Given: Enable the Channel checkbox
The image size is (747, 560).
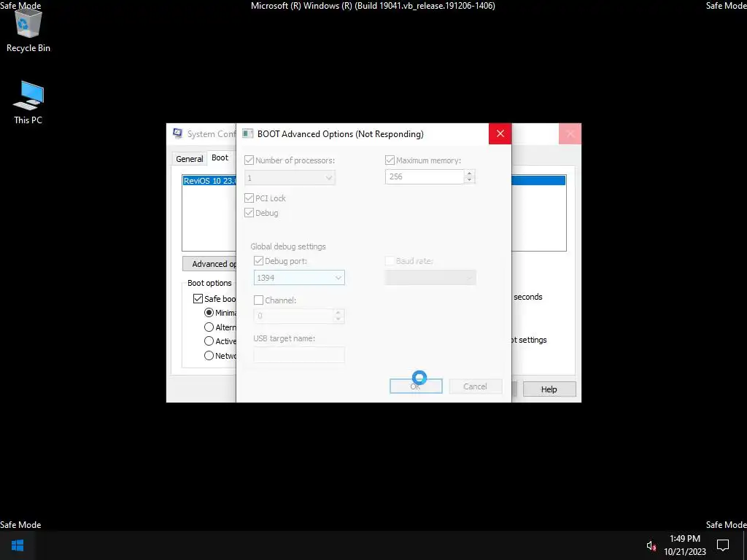Looking at the screenshot, I should (258, 300).
